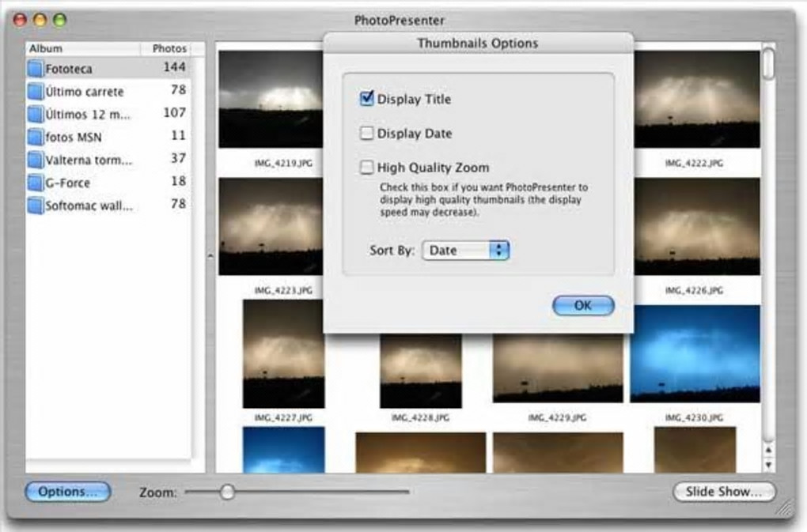Click the vertical scrollbar thumb
Viewport: 807px width, 532px height.
(768, 63)
